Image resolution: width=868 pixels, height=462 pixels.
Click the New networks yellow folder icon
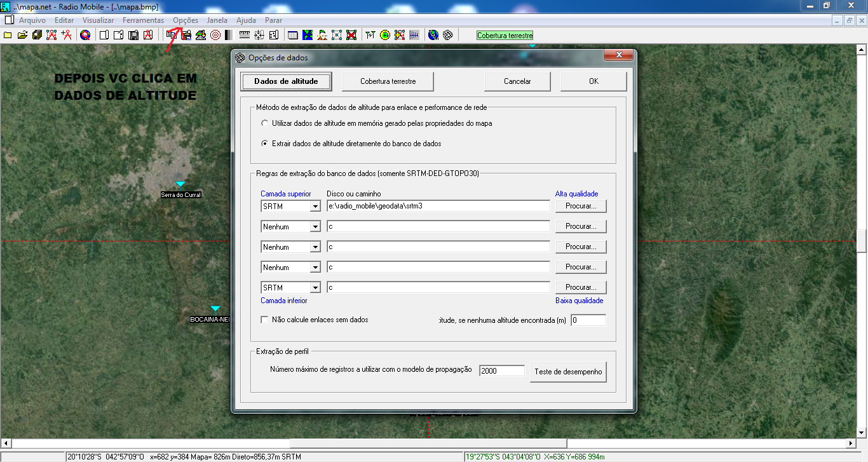pos(8,35)
